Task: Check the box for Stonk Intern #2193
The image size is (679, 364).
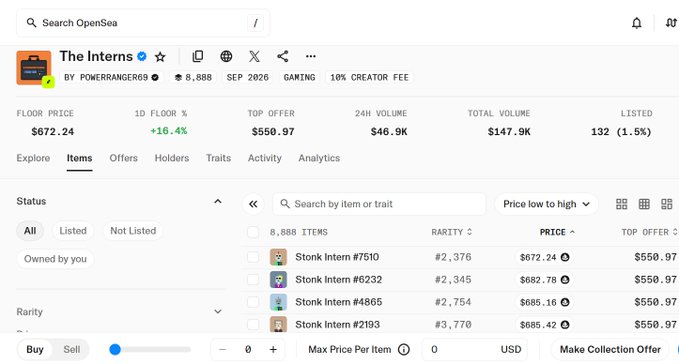Action: coord(253,325)
